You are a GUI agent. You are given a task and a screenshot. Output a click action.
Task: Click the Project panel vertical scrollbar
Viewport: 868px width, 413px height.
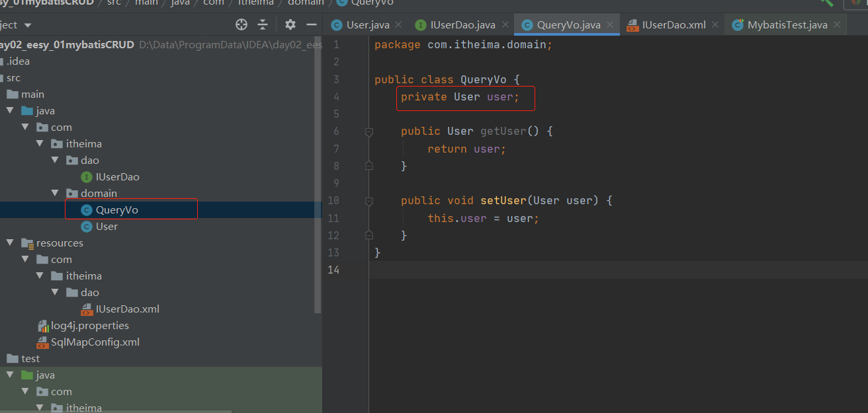318,175
